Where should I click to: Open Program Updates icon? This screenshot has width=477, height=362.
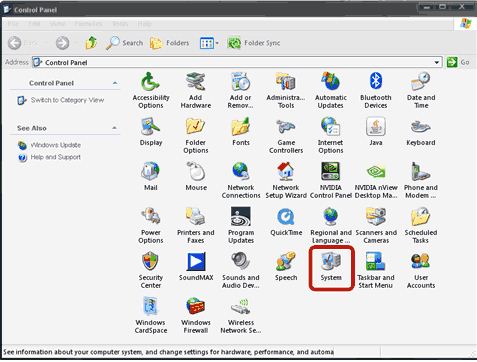(241, 225)
